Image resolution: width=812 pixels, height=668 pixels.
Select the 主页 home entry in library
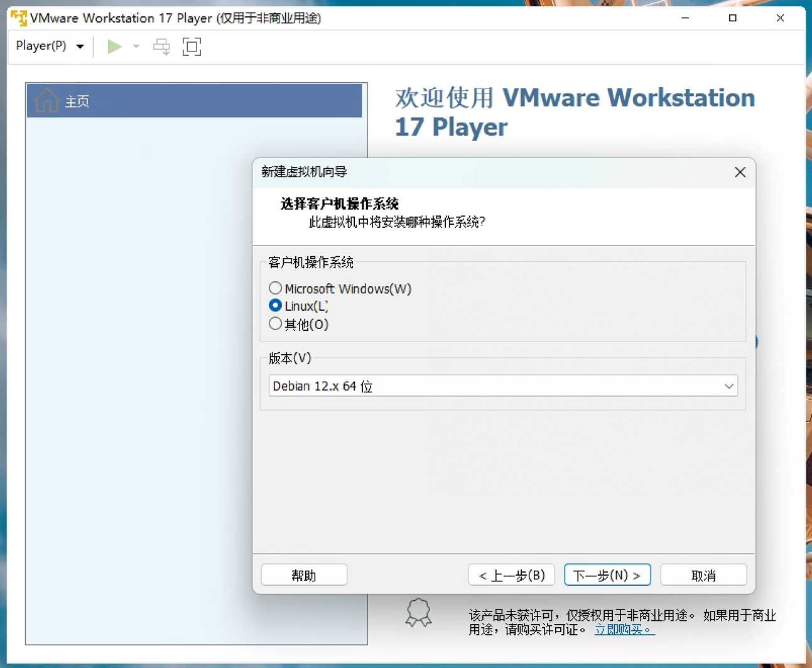pos(194,100)
